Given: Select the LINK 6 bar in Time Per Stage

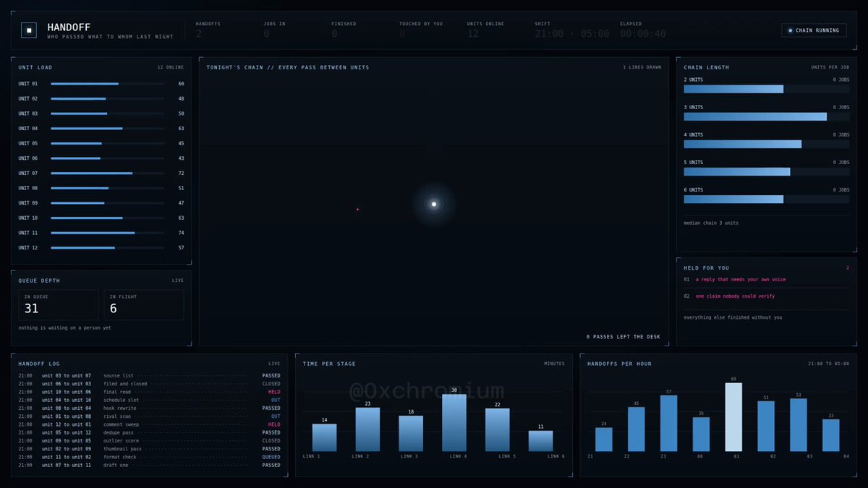Looking at the screenshot, I should pos(540,441).
